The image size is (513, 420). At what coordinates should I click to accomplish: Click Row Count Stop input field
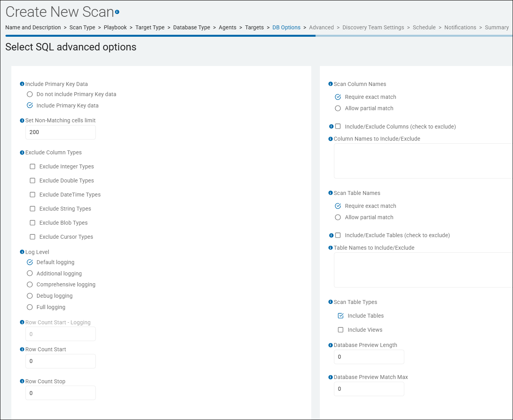pos(61,393)
